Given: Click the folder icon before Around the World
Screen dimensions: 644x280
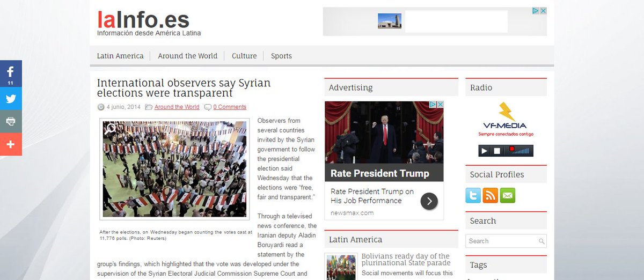Looking at the screenshot, I should coord(149,107).
